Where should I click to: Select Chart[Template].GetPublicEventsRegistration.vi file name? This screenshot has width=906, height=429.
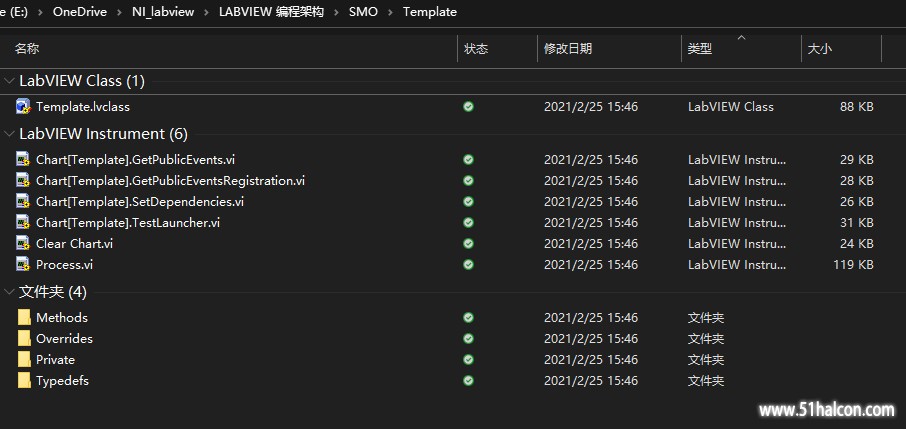(x=170, y=180)
